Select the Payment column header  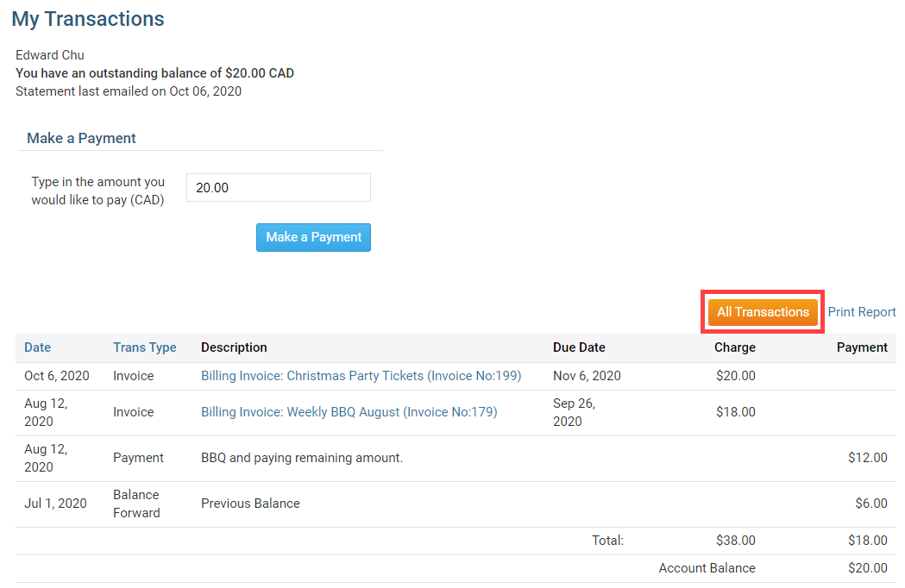(861, 347)
